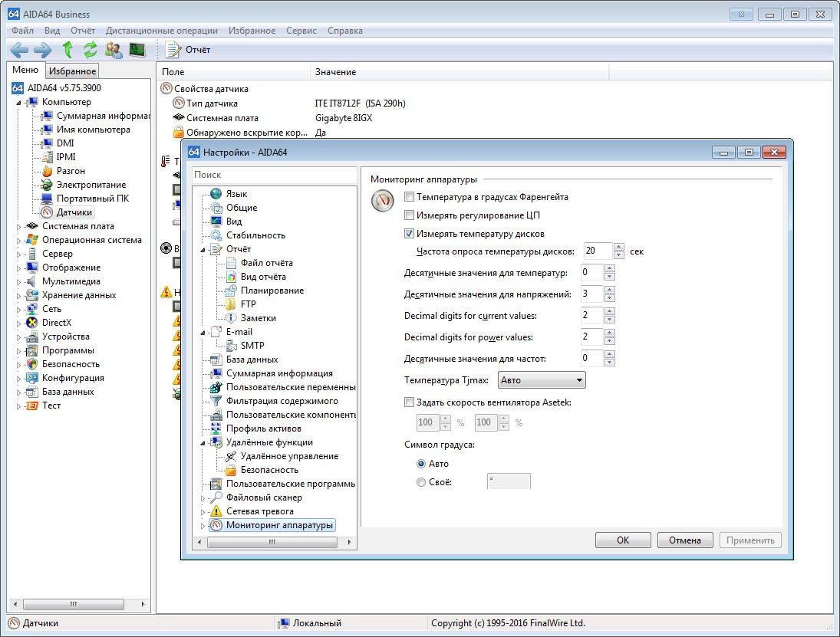Select Удалённое управление settings item
Image resolution: width=840 pixels, height=637 pixels.
pos(289,456)
